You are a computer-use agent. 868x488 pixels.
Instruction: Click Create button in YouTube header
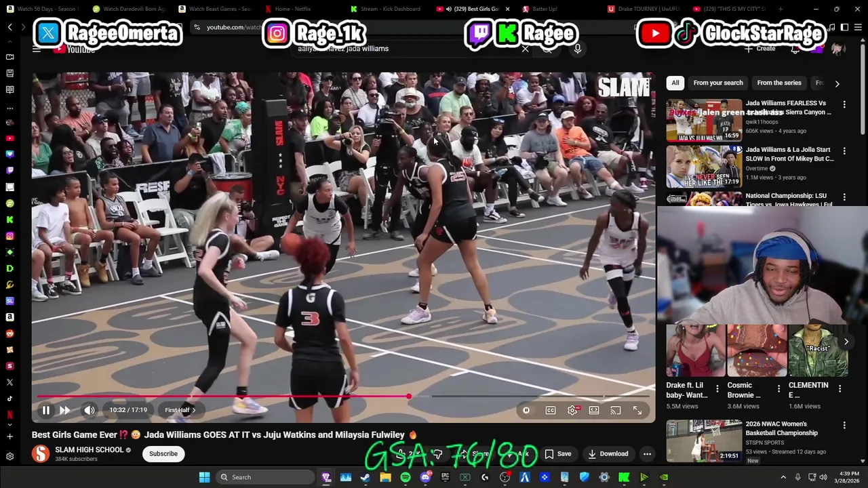point(760,49)
